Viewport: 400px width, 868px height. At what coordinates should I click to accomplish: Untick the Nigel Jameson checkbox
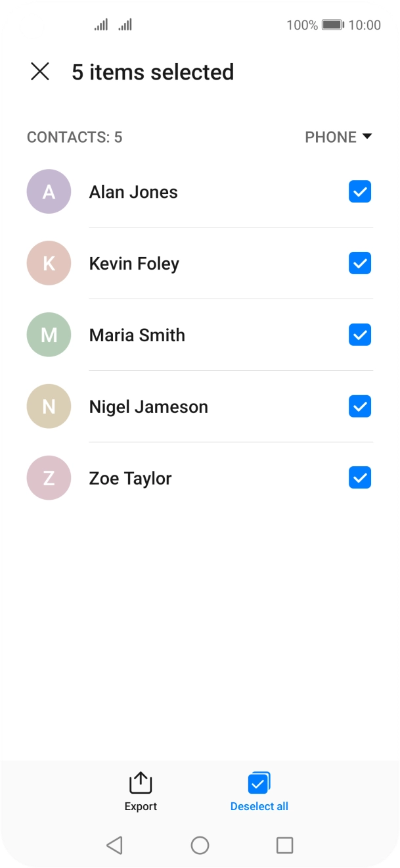pyautogui.click(x=360, y=406)
